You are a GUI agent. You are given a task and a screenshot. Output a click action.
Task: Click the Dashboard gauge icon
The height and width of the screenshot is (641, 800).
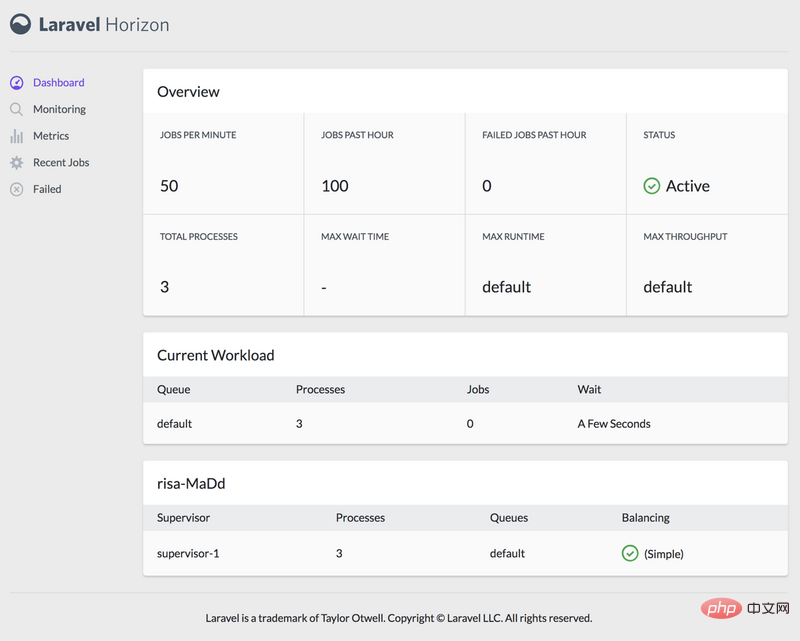click(17, 83)
